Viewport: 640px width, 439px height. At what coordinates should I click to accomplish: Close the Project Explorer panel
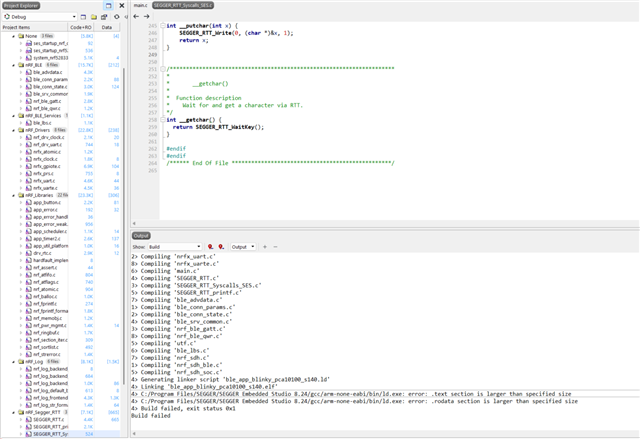tap(122, 6)
